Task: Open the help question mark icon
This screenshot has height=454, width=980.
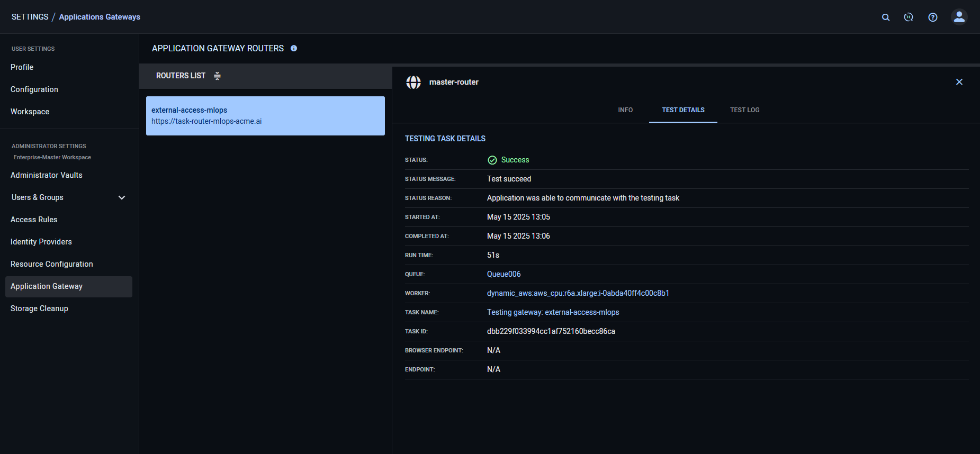Action: click(932, 17)
